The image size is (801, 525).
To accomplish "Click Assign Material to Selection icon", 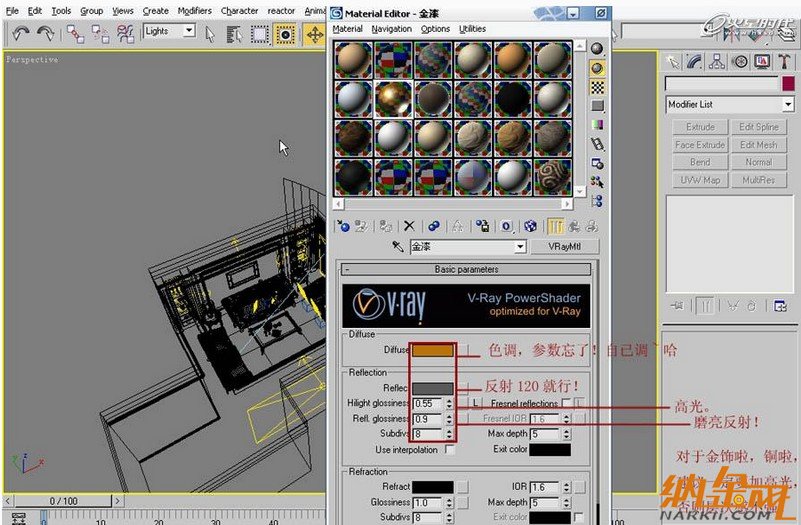I will 386,226.
